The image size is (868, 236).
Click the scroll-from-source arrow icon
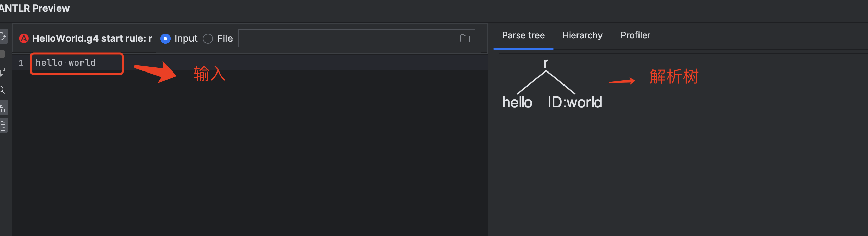tap(2, 72)
